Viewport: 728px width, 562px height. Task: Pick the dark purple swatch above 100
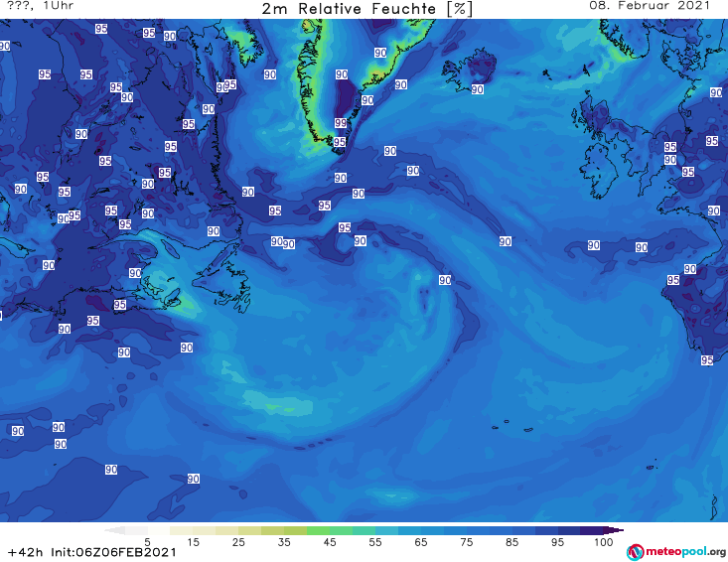pyautogui.click(x=614, y=530)
